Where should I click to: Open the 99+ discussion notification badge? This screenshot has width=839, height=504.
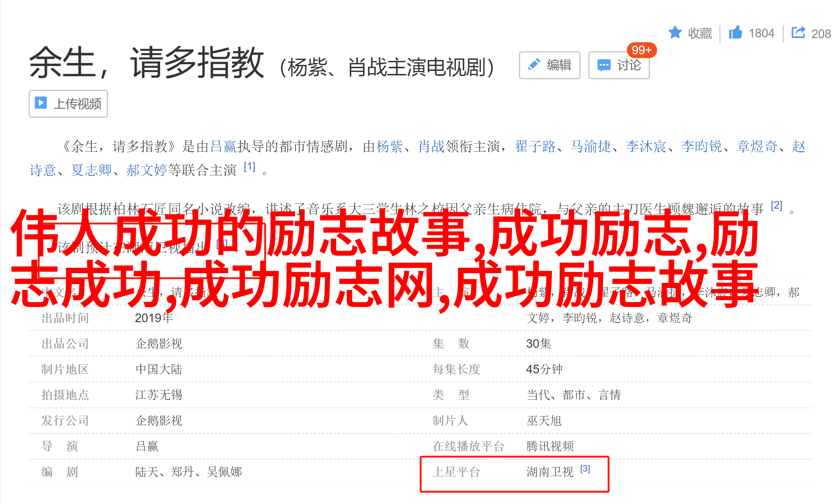pos(642,50)
